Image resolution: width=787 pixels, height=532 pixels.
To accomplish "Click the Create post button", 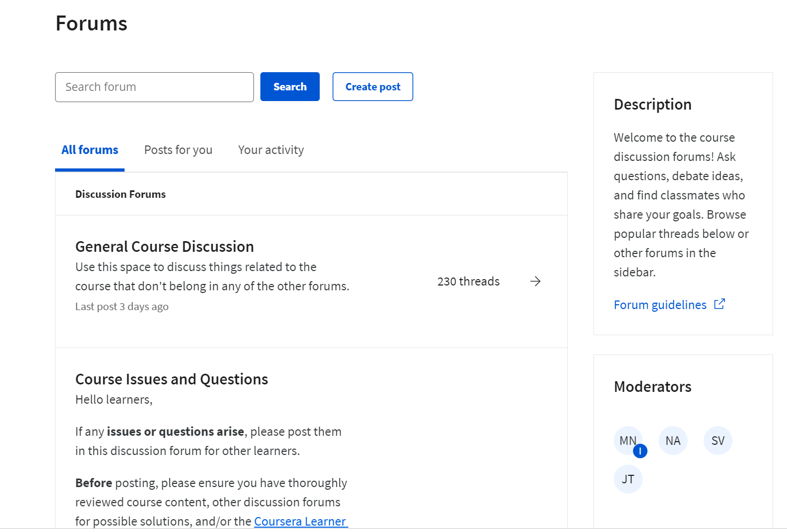I will pos(373,86).
